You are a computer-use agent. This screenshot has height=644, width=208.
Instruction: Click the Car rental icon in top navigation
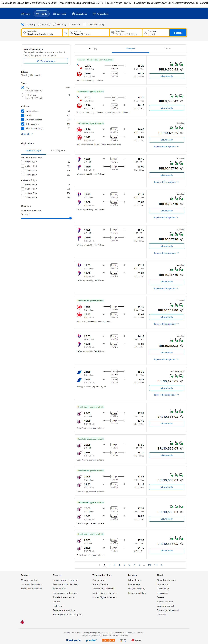[54, 14]
